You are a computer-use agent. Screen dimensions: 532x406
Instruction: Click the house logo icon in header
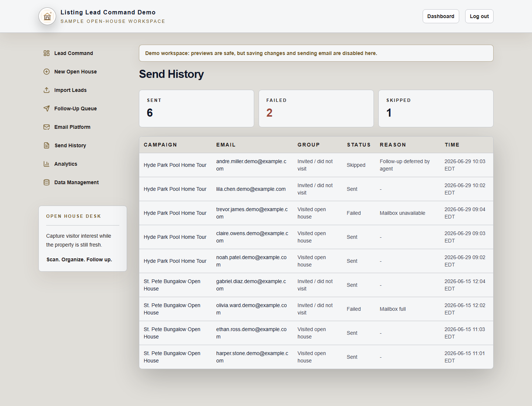[47, 16]
